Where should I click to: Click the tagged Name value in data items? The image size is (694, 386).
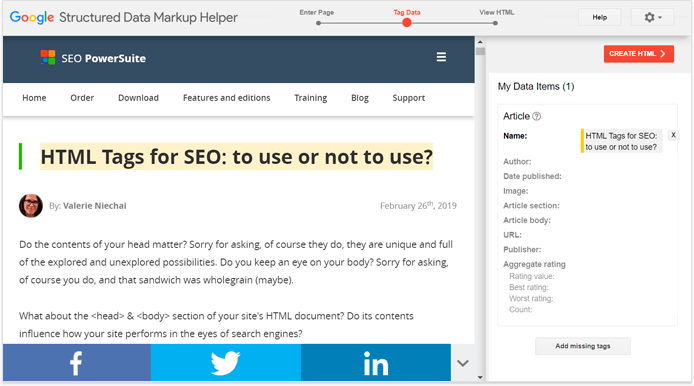coord(621,141)
